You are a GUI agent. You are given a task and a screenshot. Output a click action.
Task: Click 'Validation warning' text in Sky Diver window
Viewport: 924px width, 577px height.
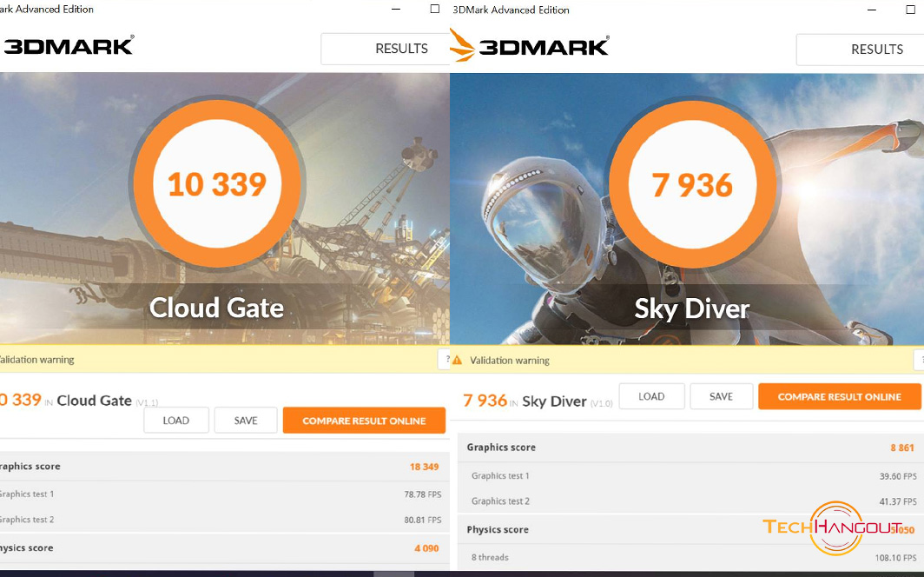pos(510,360)
